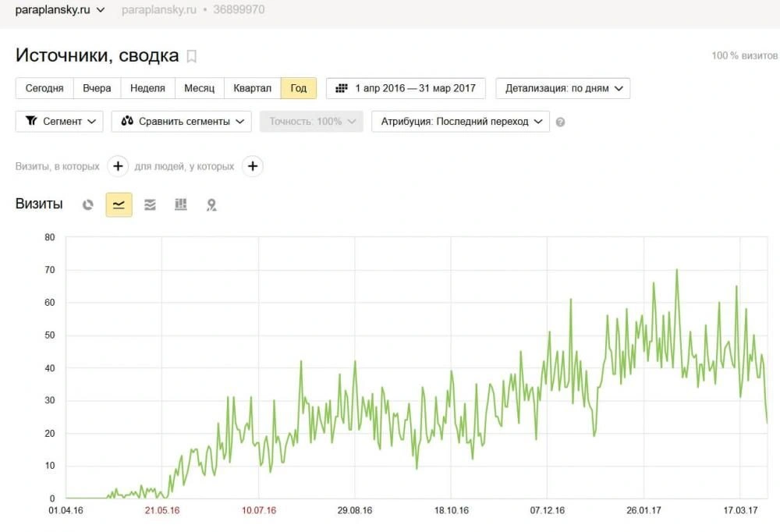Open the paraplansky.ru site switcher
780x532 pixels.
[x=59, y=10]
